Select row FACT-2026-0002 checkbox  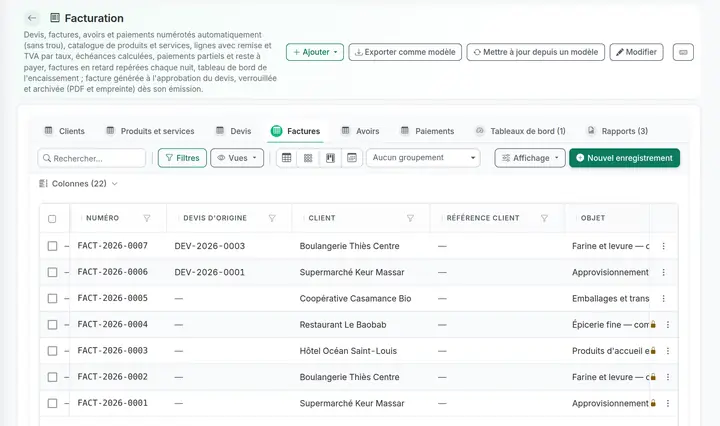pyautogui.click(x=52, y=377)
